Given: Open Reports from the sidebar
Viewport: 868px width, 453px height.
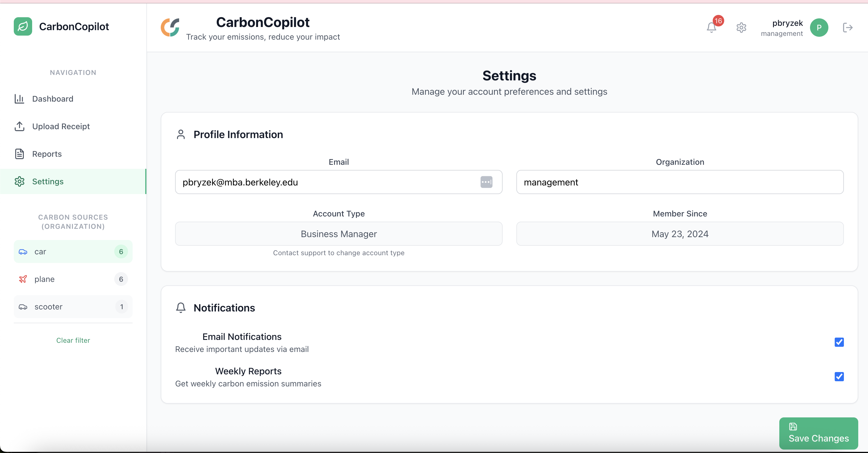Looking at the screenshot, I should 47,154.
